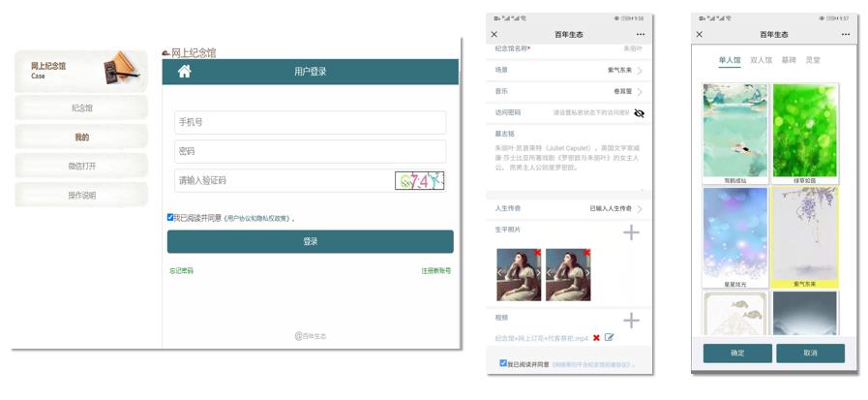Expand the 音乐 row showing 卷耳莹
Viewport: 868px width, 400px height.
(639, 92)
